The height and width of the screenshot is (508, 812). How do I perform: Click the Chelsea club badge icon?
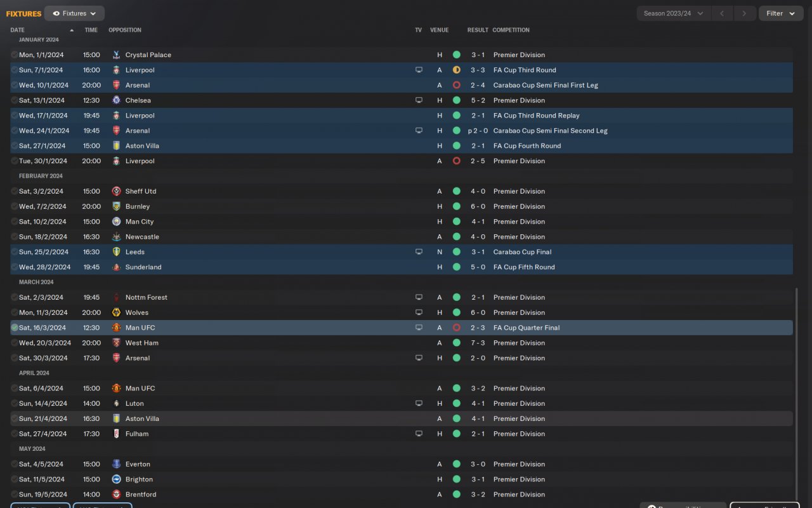pos(116,100)
